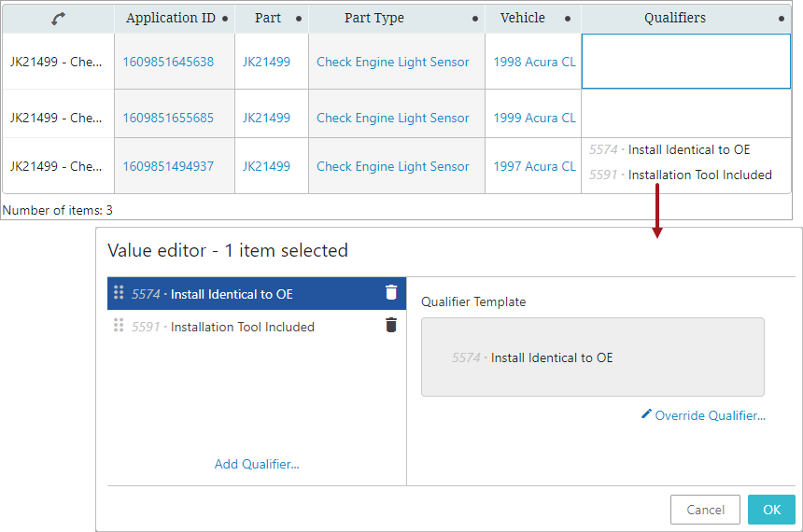Click Qualifier Template box showing 5574
The width and height of the screenshot is (803, 532).
pyautogui.click(x=592, y=357)
